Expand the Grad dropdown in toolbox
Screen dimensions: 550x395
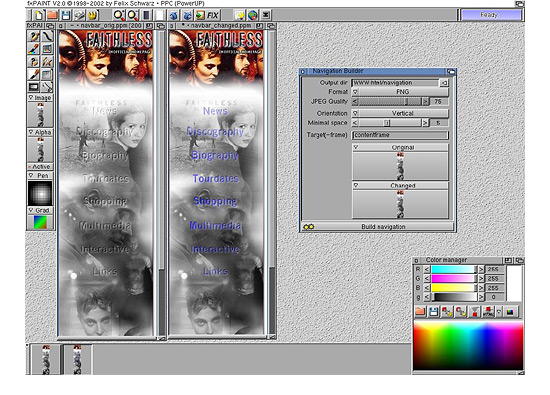point(40,210)
